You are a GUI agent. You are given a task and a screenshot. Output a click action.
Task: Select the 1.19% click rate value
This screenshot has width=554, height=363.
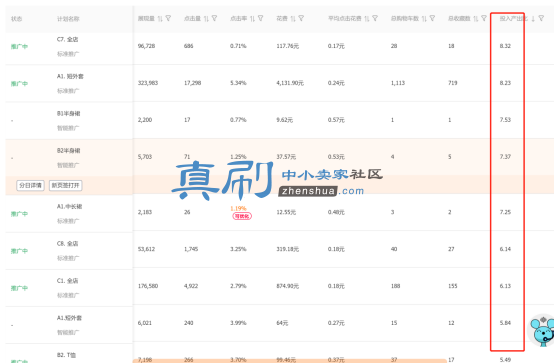point(238,209)
